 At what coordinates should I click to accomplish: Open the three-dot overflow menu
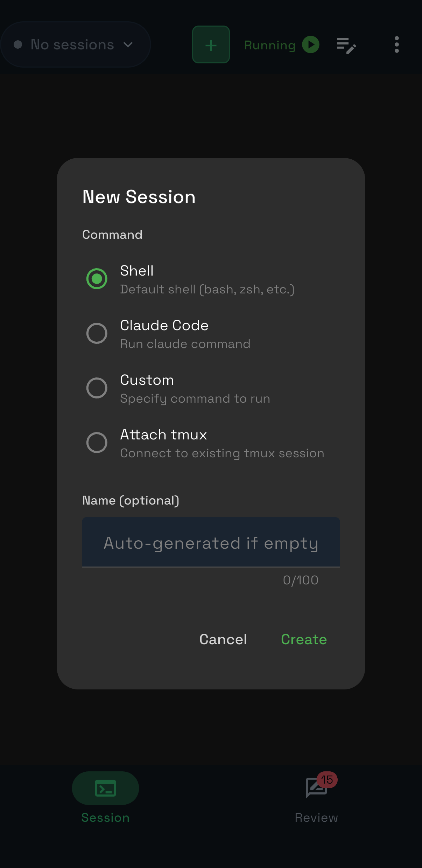coord(396,45)
